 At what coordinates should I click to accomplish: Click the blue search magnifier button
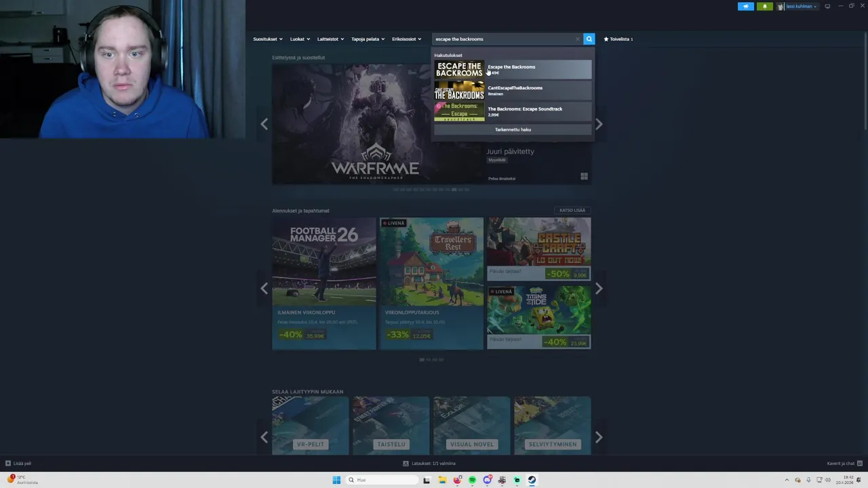point(589,39)
